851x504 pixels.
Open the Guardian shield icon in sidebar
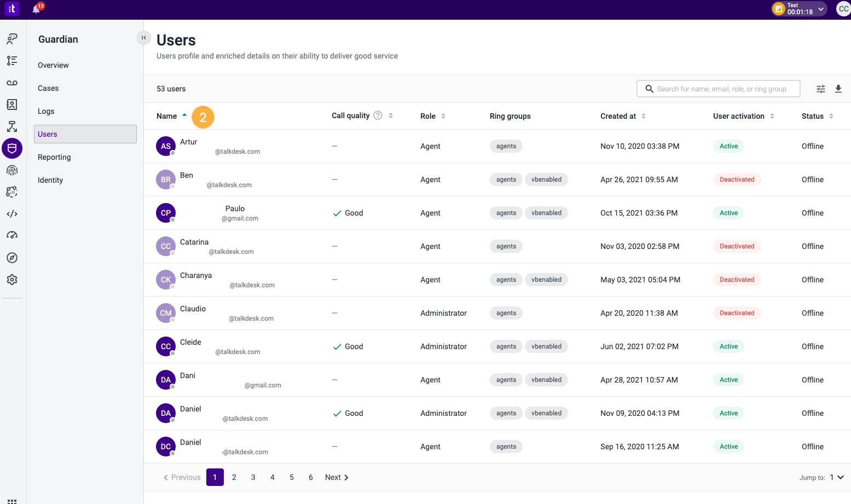click(x=12, y=148)
